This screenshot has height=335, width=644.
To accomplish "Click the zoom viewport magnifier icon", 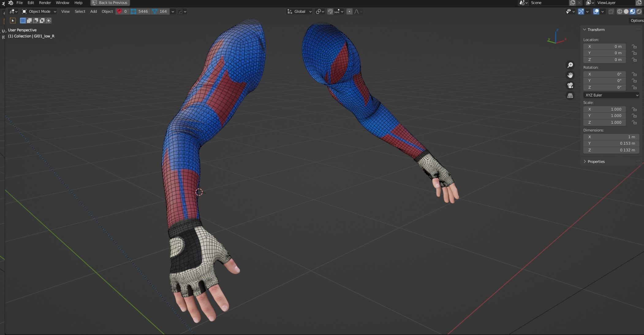I will point(570,65).
